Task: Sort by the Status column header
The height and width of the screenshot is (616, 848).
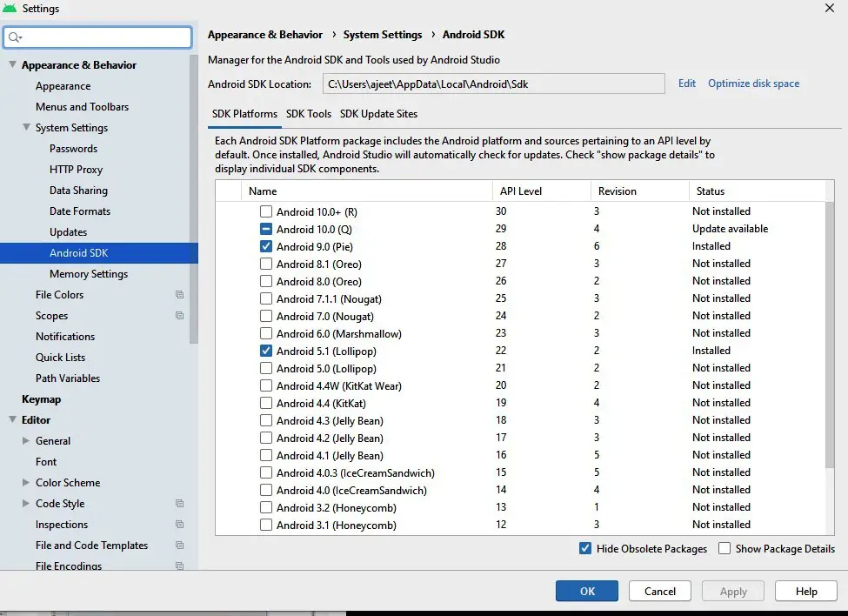Action: 758,191
